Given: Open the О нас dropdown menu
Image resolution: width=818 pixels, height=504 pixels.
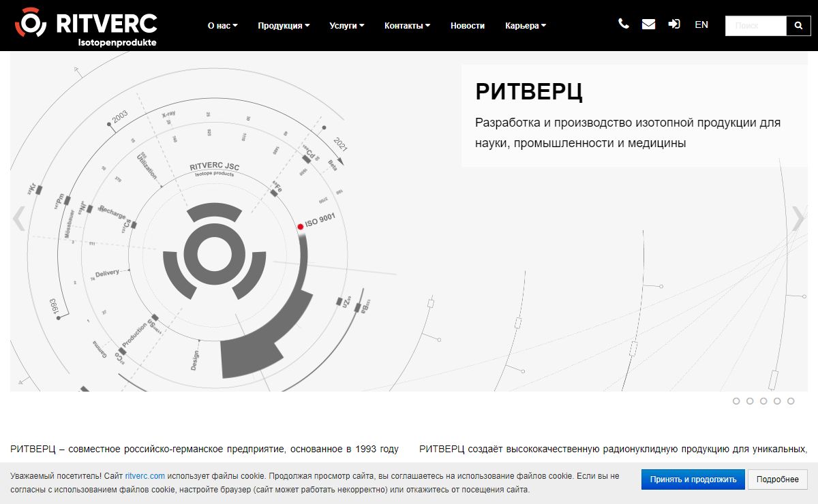Looking at the screenshot, I should [223, 26].
